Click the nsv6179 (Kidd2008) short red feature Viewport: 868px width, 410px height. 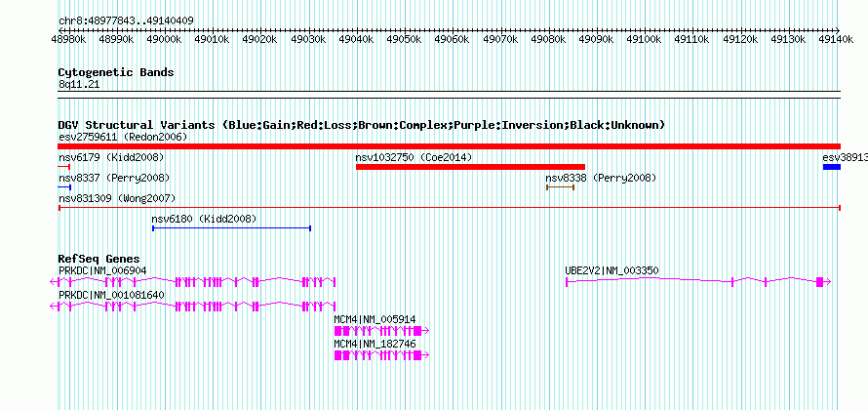63,167
